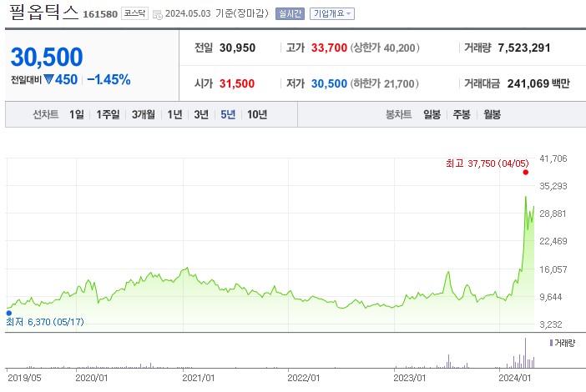Click the tallest volume bar in 2024
Viewport: 586px width, 392px height.
pyautogui.click(x=525, y=353)
